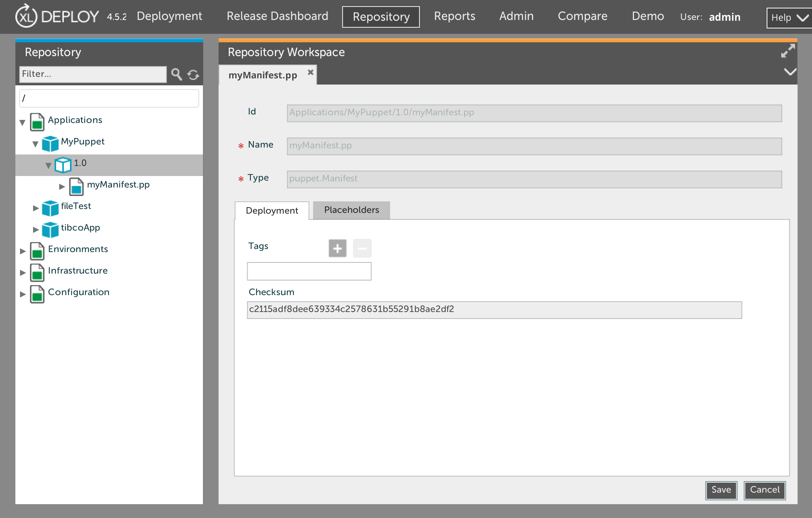812x518 pixels.
Task: Click the tibcoApp cube icon
Action: [x=50, y=229]
